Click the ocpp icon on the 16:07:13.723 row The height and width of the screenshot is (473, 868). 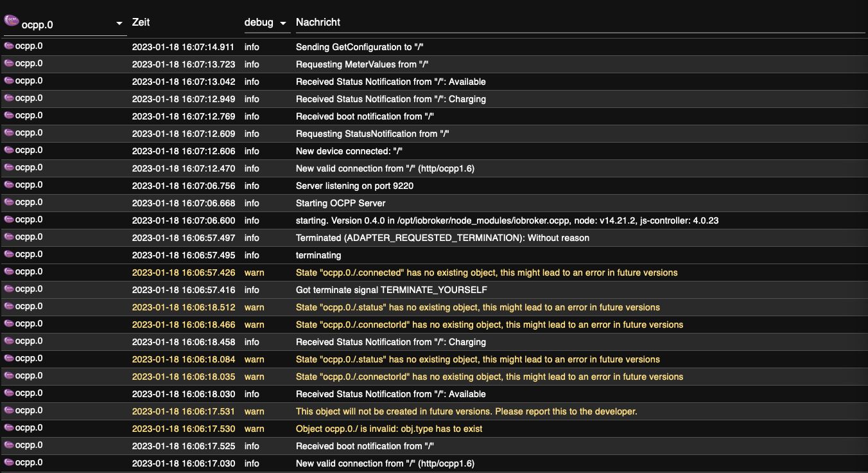[9, 64]
